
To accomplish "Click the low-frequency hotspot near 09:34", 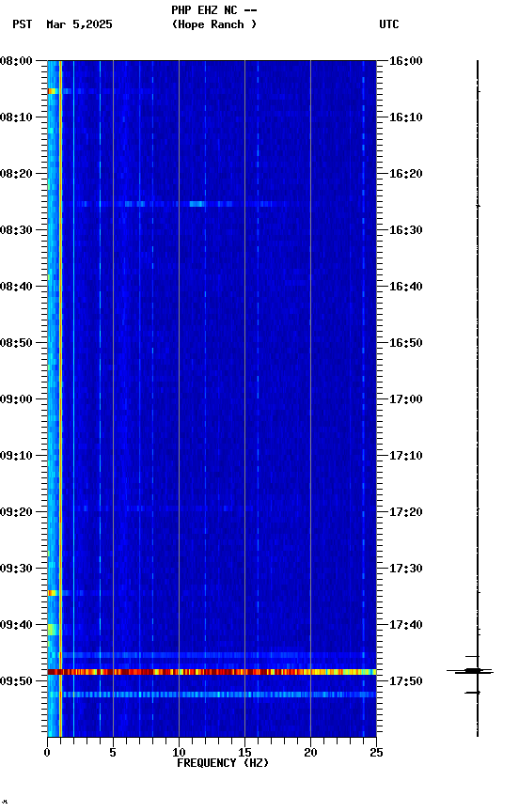I will [x=52, y=593].
